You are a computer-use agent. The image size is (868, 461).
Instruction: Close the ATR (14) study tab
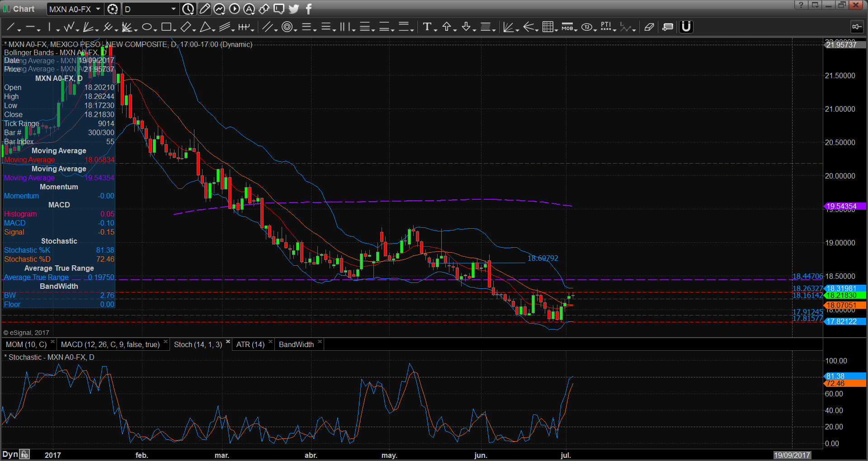click(271, 342)
